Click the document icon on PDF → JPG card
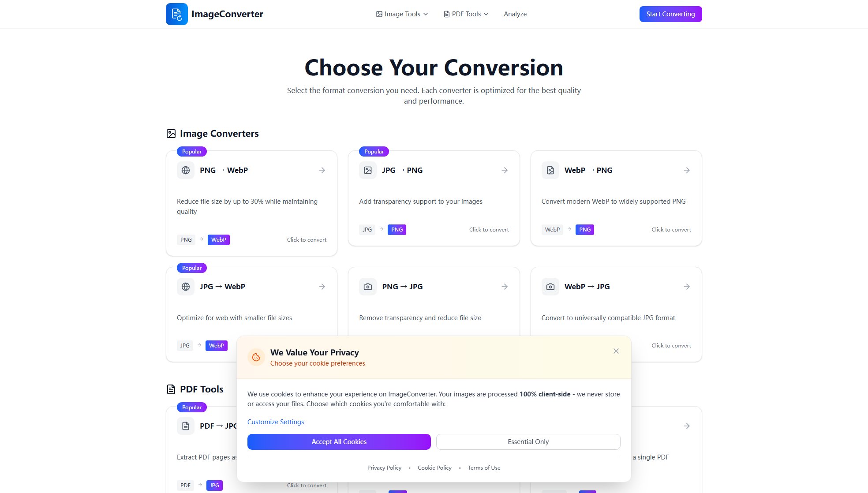Image resolution: width=868 pixels, height=493 pixels. coord(186,426)
